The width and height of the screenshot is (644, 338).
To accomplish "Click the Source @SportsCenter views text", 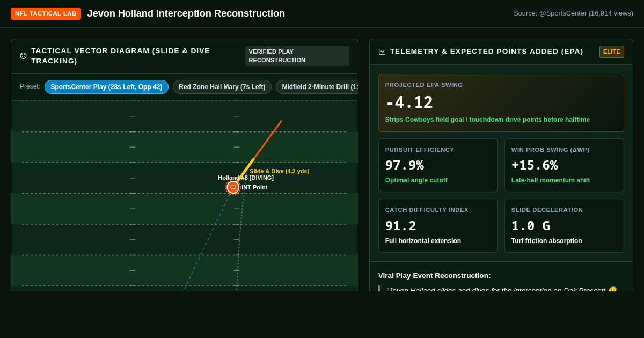I will (573, 13).
